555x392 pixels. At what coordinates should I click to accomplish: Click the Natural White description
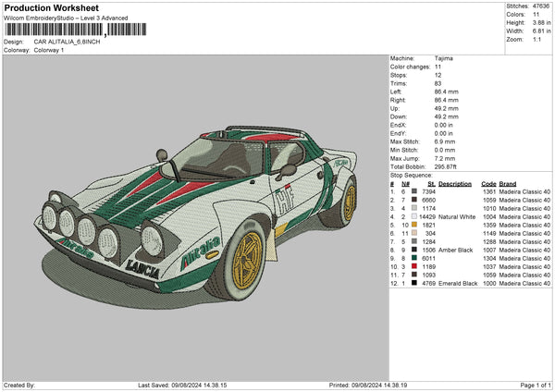click(x=457, y=217)
